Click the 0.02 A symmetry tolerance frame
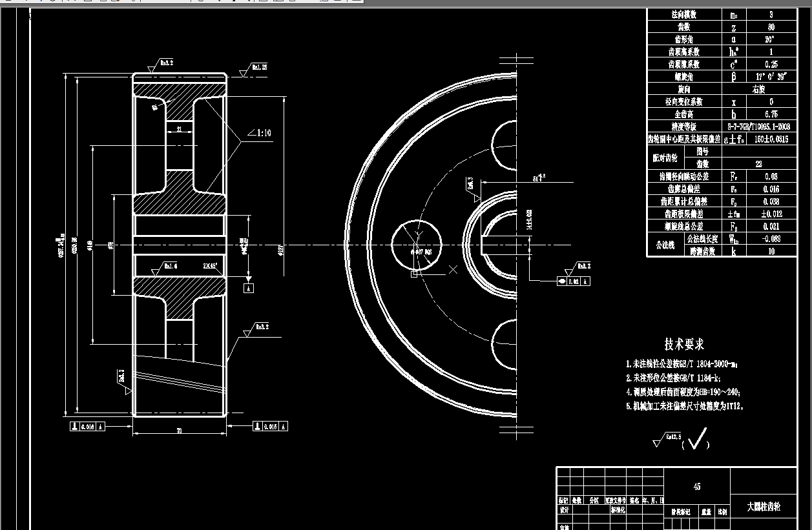 coord(574,281)
